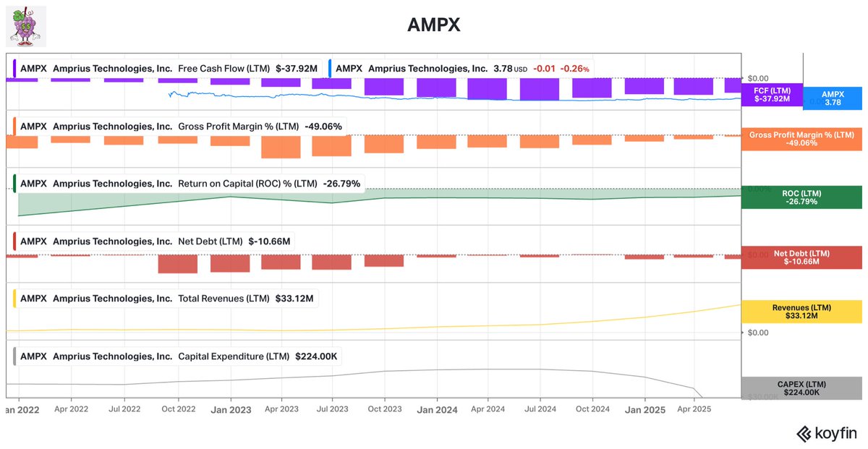This screenshot has height=449, width=868.
Task: Click the yellow Revenues (LTM) axis label
Action: 801,312
